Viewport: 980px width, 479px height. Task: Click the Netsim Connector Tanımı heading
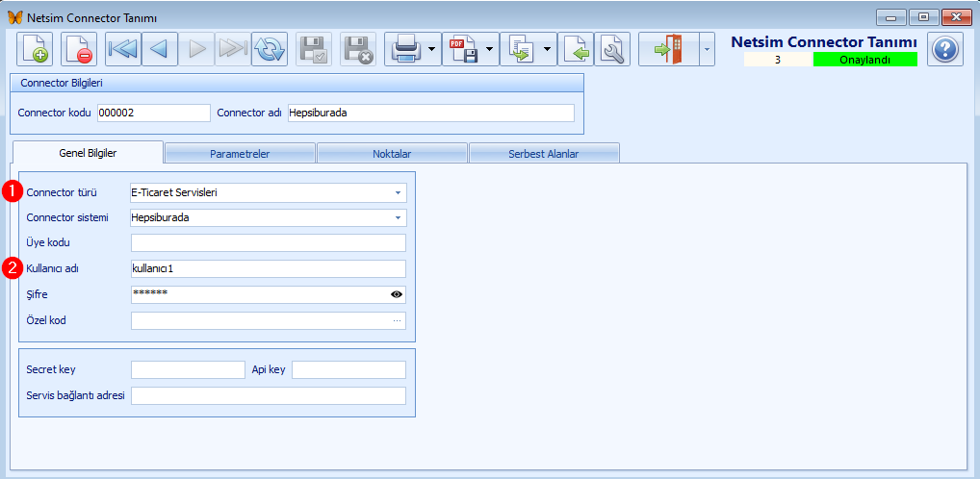824,42
